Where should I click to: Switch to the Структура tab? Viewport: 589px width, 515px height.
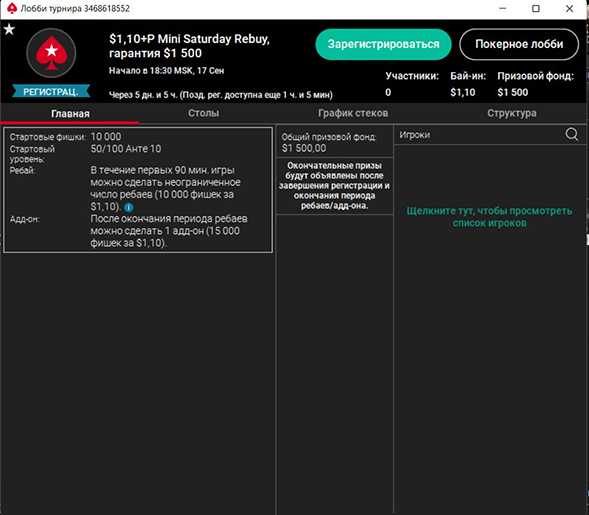coord(511,113)
